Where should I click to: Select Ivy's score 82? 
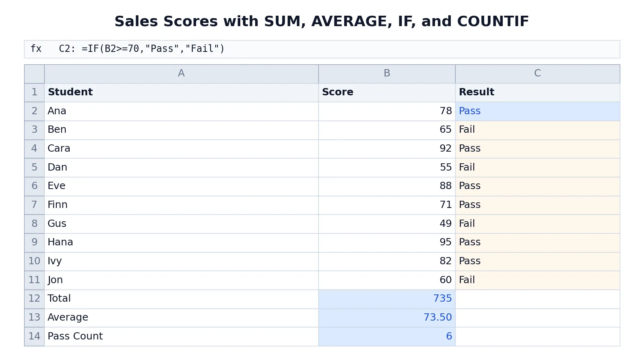click(387, 261)
